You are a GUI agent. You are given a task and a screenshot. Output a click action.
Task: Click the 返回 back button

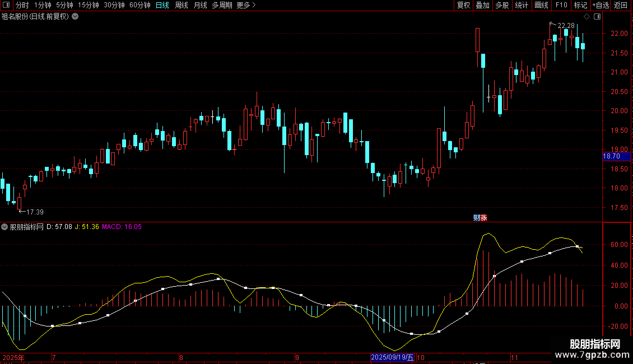point(621,5)
